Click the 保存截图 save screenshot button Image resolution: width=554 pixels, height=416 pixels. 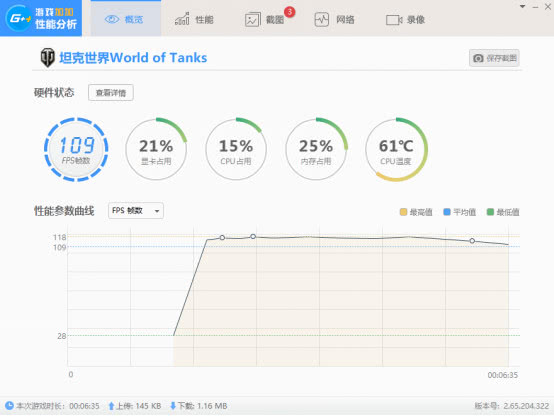tap(494, 58)
